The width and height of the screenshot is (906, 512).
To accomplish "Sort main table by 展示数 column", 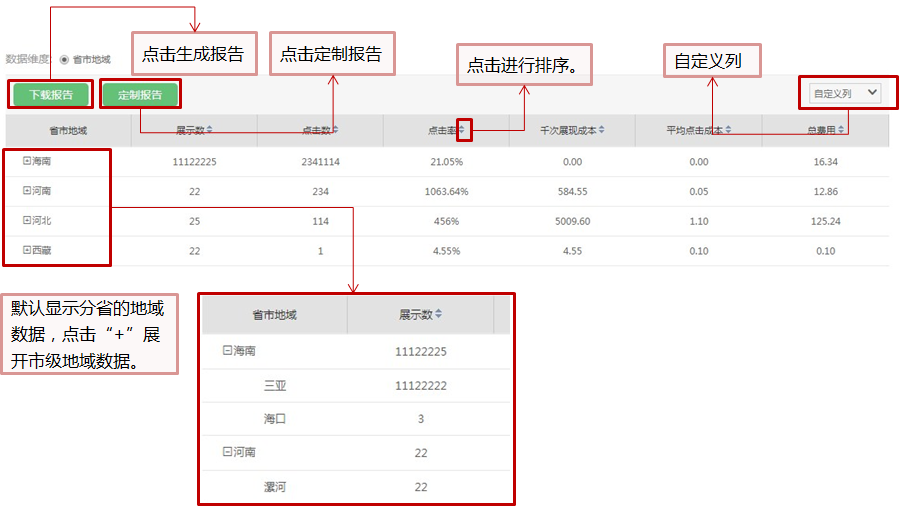I will (210, 130).
